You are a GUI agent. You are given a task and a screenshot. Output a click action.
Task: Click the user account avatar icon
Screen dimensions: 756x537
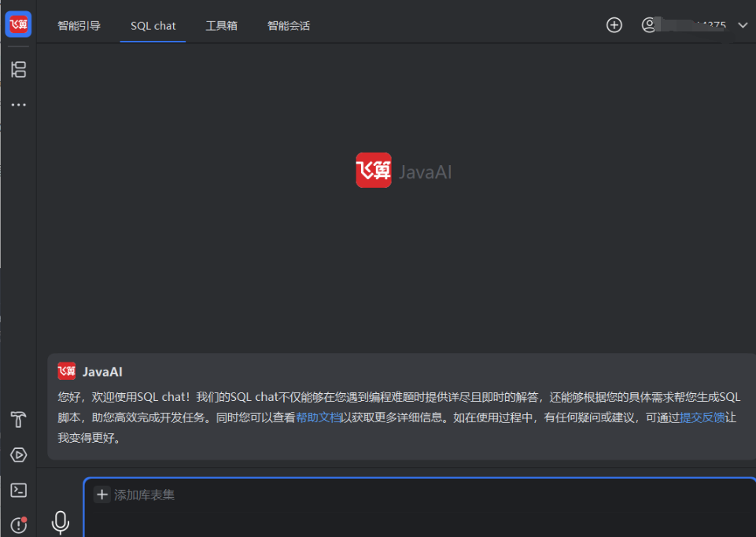tap(649, 25)
